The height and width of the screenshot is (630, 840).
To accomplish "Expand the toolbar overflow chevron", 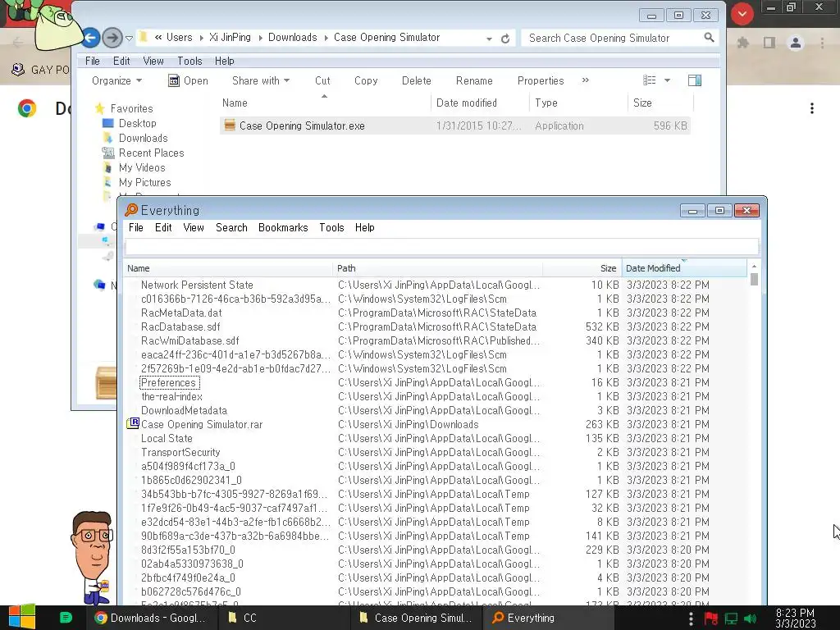I will [586, 80].
